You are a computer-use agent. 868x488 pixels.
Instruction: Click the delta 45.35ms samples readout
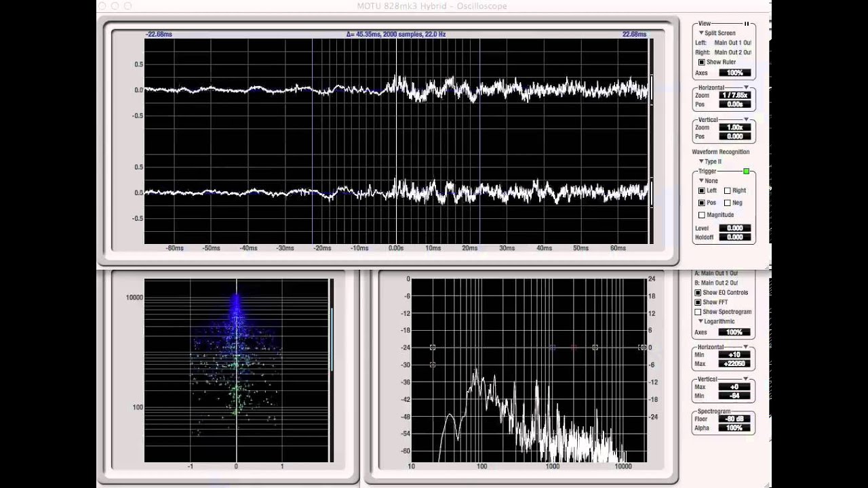396,34
